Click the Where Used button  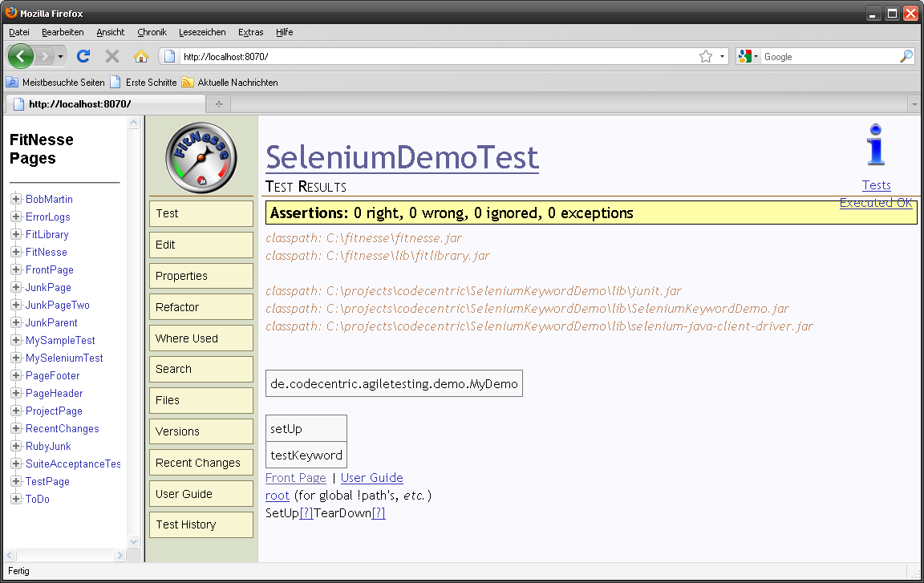(201, 338)
